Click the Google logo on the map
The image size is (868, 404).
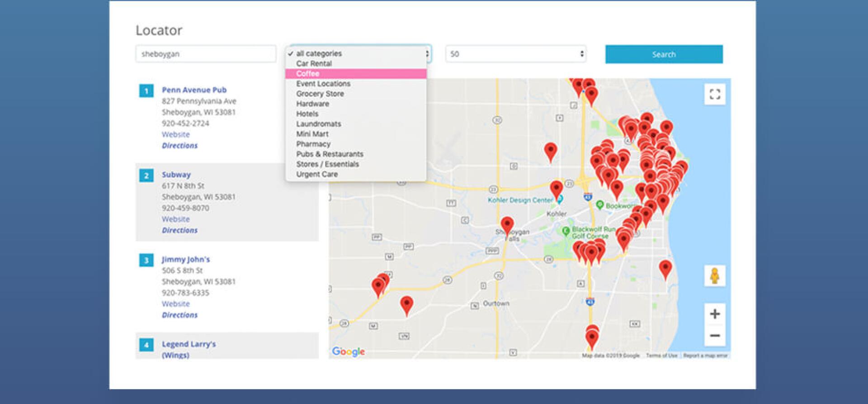coord(348,352)
